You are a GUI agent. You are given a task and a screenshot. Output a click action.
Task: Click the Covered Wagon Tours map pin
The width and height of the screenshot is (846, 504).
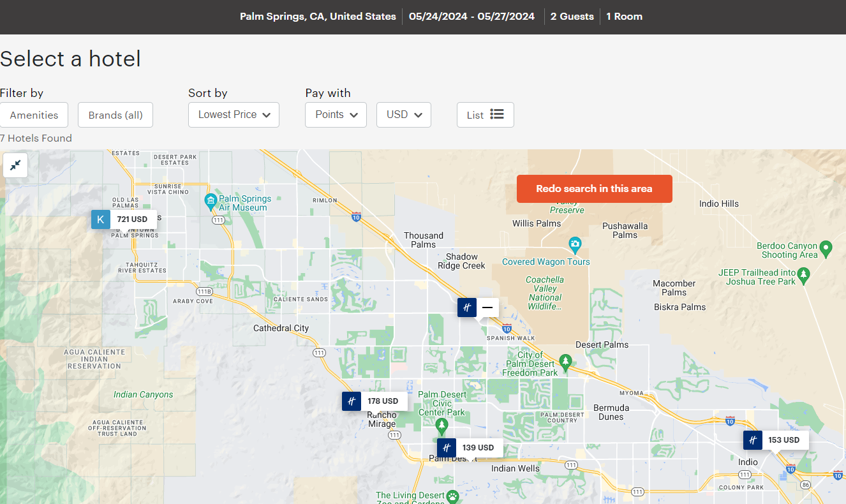pos(575,245)
